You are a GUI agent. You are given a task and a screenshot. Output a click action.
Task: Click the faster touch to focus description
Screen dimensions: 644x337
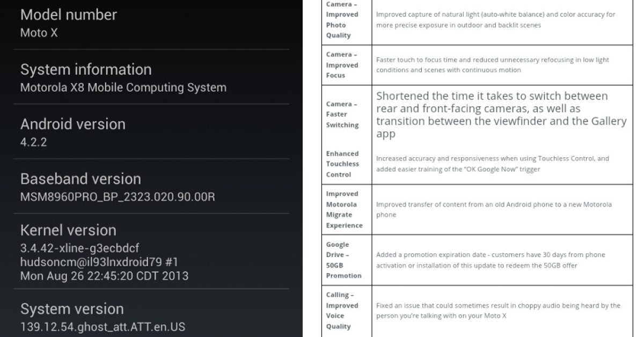[492, 65]
